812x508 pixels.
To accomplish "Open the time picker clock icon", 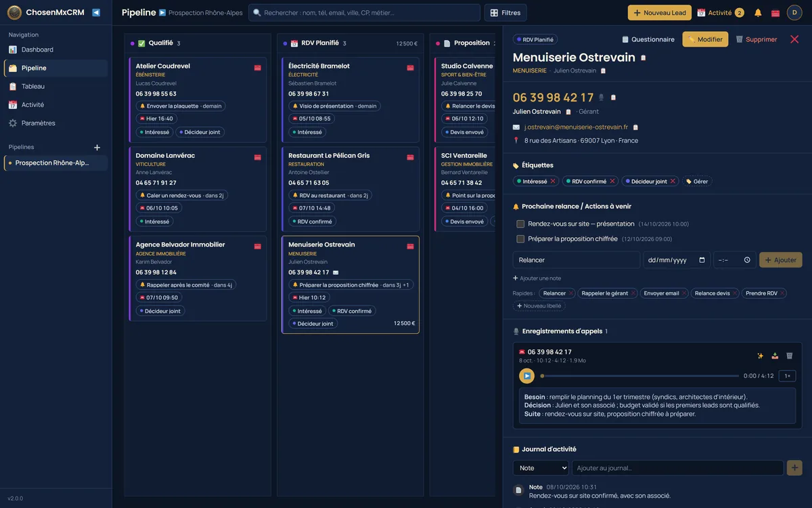I will click(747, 260).
